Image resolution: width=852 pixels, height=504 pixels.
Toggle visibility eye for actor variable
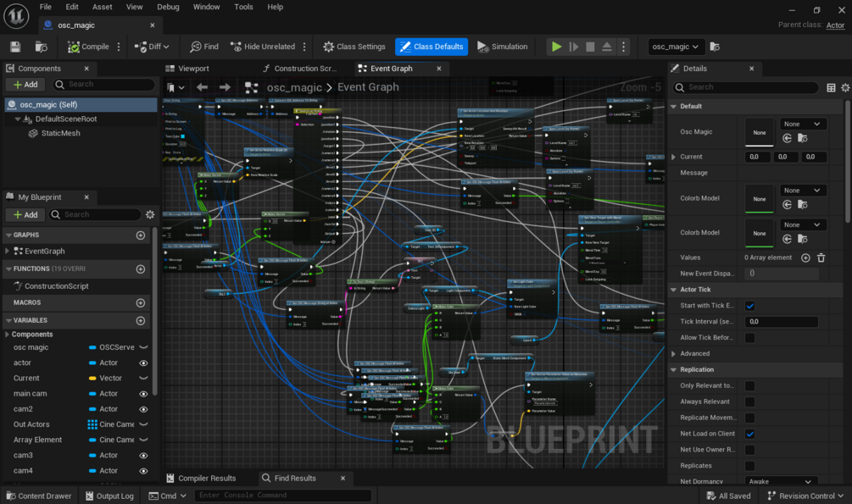pos(143,363)
